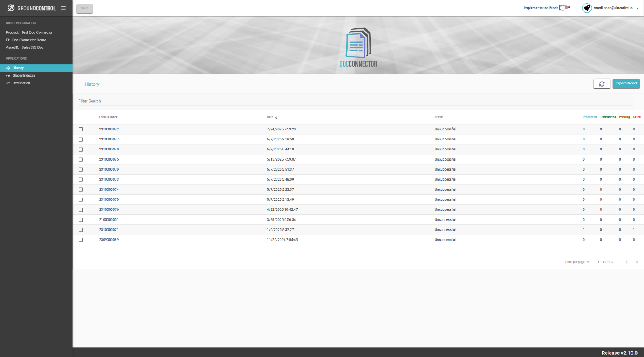Screen dimensions: 644x357
Task: Check the box for loan 2310000073
Action: (81, 180)
